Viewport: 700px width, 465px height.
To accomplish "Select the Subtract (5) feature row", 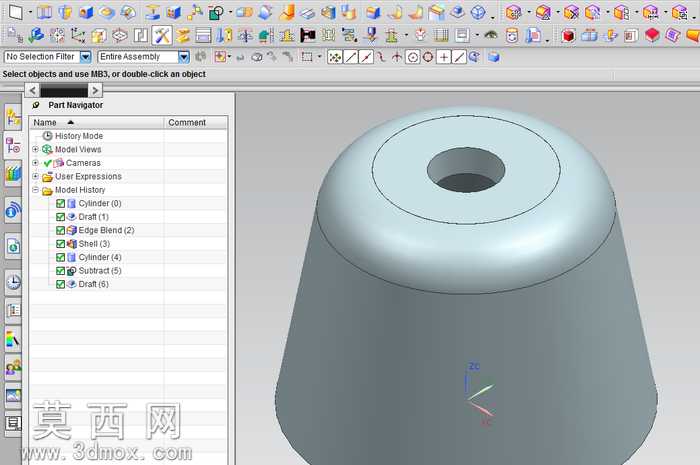I will 100,271.
